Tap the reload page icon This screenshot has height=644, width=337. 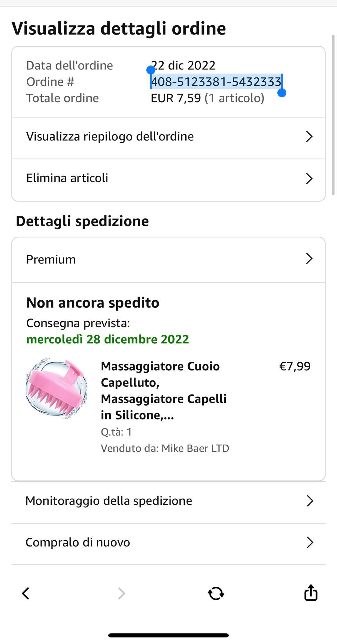coord(216,593)
